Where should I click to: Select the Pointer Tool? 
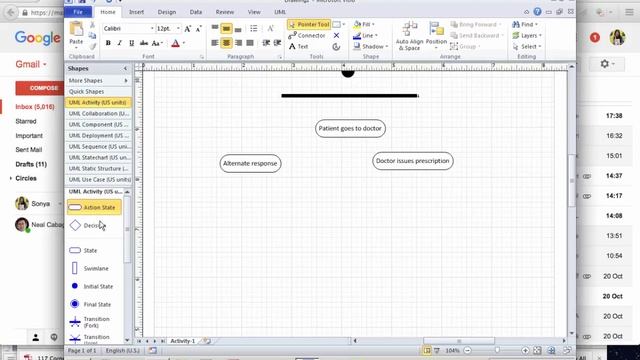click(309, 24)
